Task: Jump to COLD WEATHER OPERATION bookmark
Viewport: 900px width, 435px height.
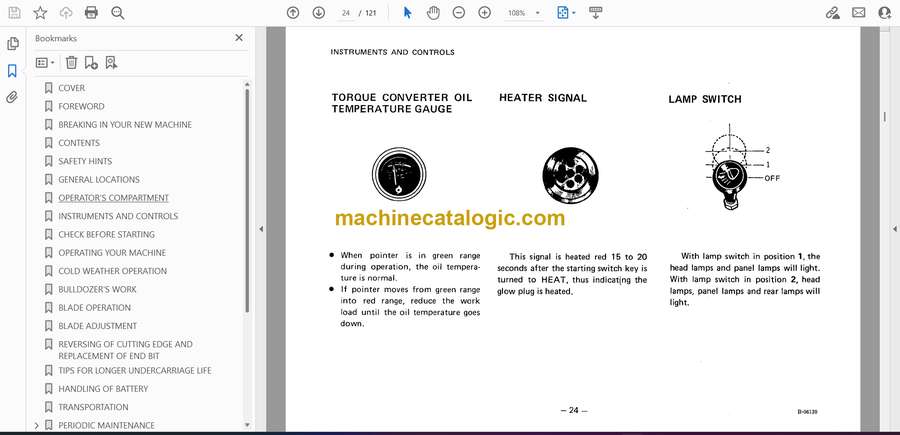Action: pyautogui.click(x=112, y=271)
